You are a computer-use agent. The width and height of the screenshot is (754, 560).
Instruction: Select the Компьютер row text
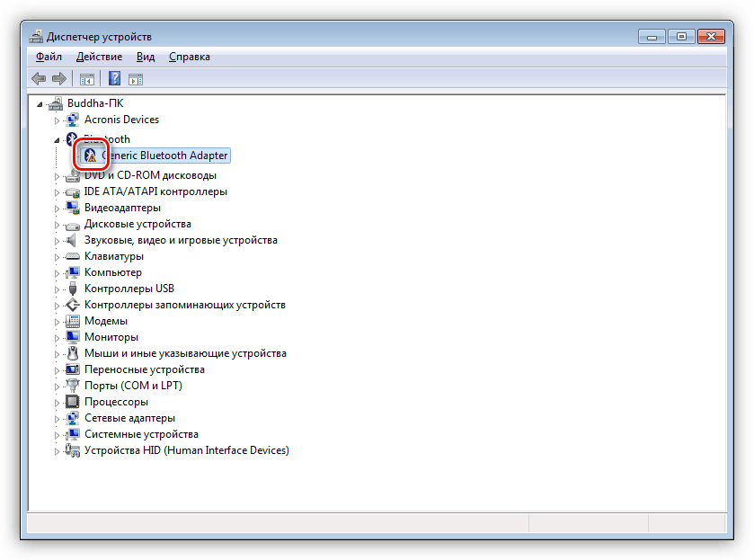click(113, 272)
